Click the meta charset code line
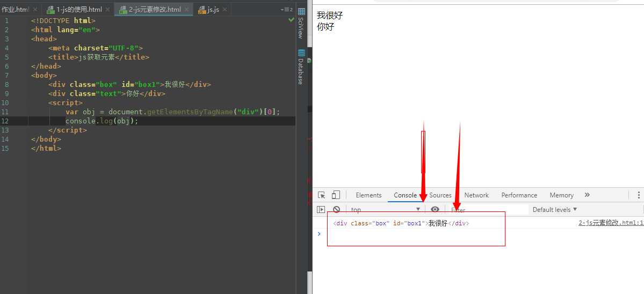The width and height of the screenshot is (644, 294). (95, 48)
